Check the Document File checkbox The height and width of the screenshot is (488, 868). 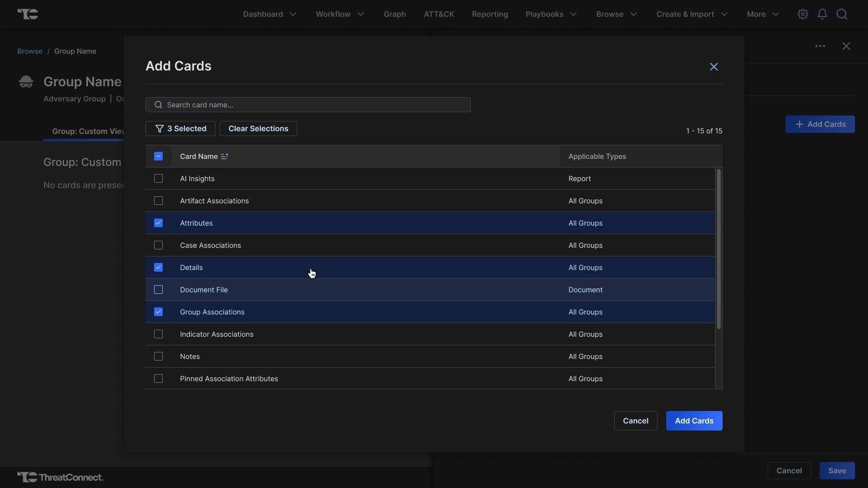coord(158,290)
